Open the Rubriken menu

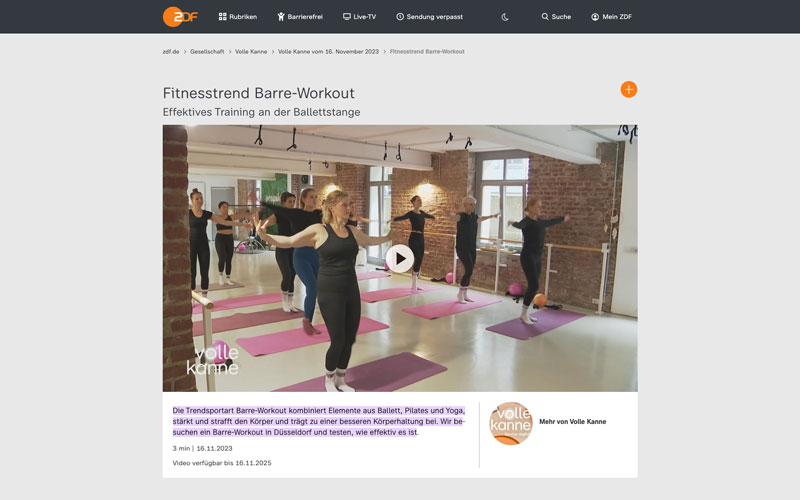(x=238, y=17)
